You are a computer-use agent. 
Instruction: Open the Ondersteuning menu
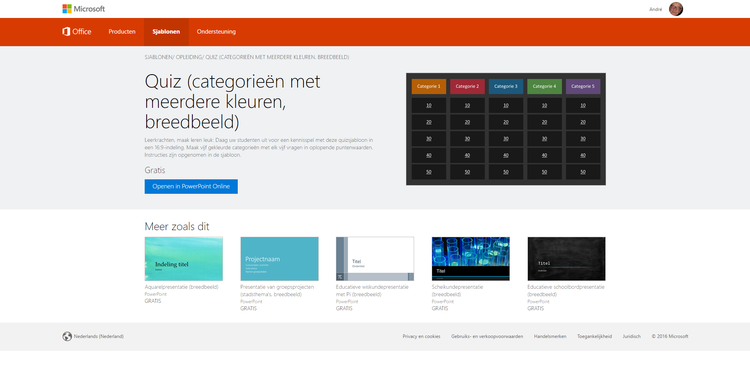click(216, 32)
